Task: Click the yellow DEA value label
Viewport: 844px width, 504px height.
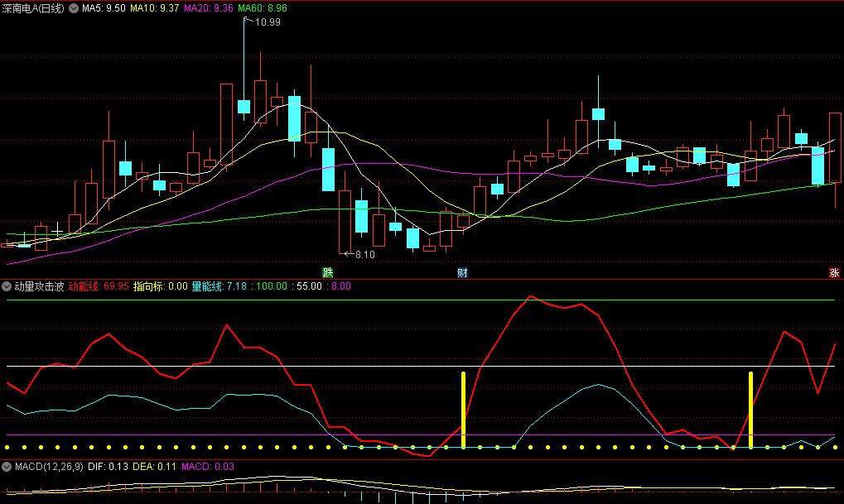Action: tap(151, 467)
